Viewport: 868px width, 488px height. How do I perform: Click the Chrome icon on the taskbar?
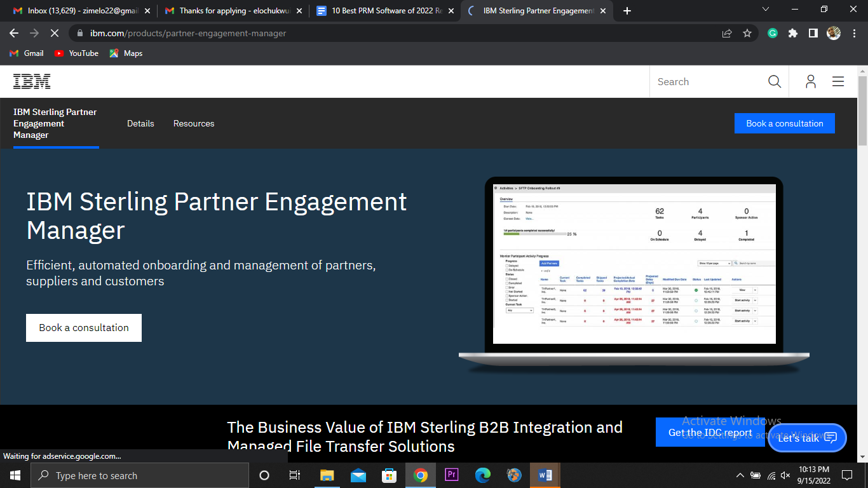point(420,475)
